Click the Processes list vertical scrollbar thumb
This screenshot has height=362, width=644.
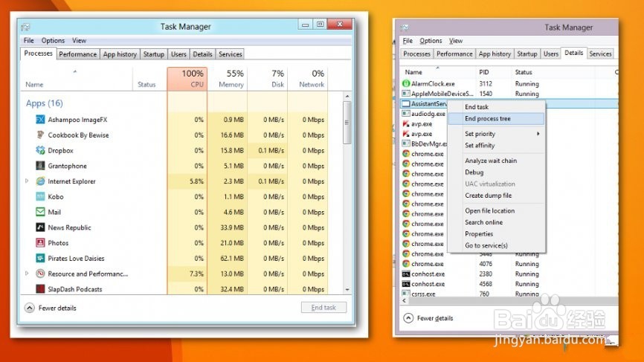[x=347, y=123]
